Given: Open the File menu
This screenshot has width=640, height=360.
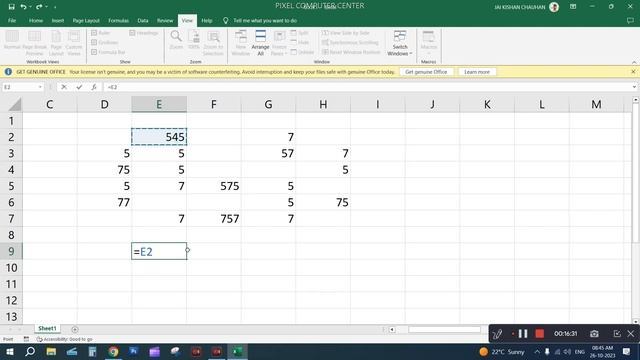Looking at the screenshot, I should pyautogui.click(x=12, y=20).
